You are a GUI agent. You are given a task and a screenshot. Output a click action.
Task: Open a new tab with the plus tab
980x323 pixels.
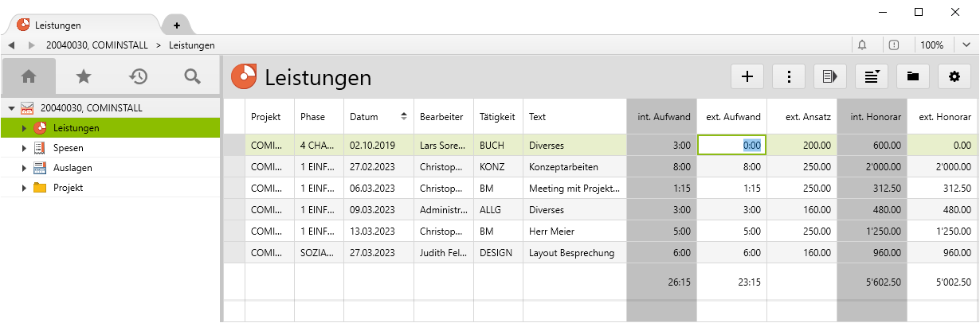(176, 25)
